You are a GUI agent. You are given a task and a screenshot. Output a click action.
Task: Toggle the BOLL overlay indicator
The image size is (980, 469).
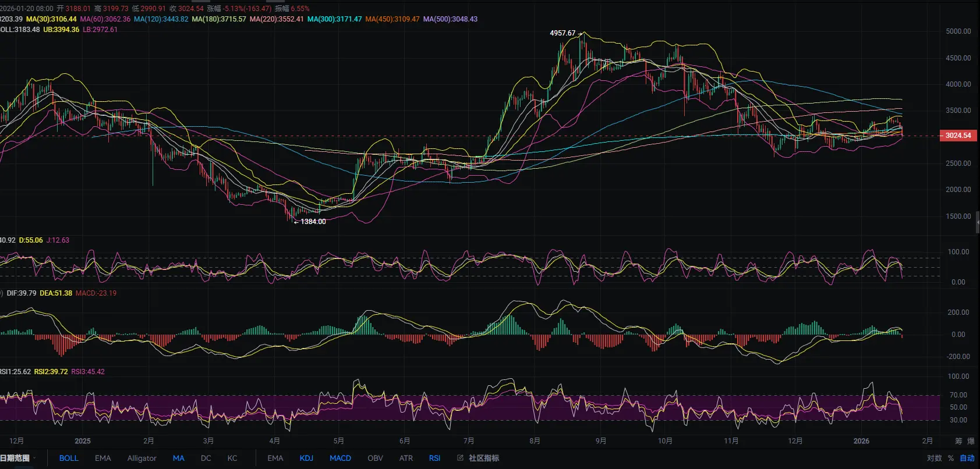69,458
